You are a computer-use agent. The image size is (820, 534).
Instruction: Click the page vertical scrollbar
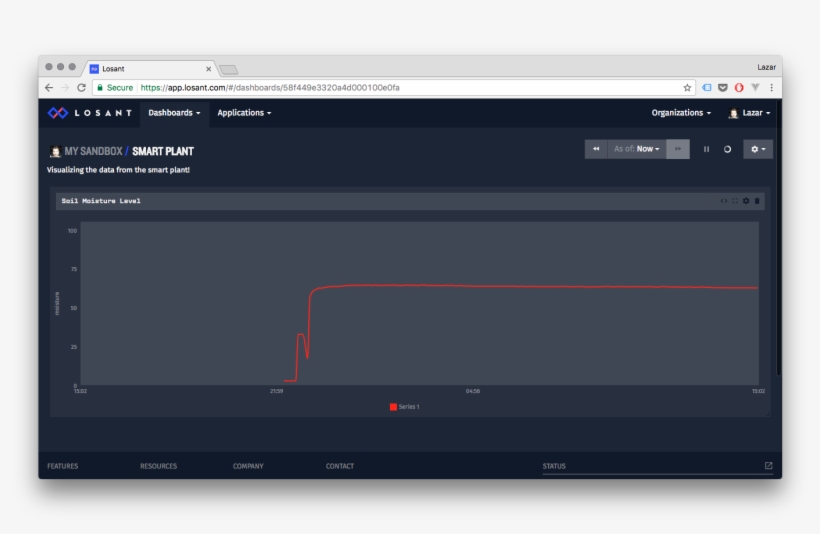pyautogui.click(x=779, y=237)
